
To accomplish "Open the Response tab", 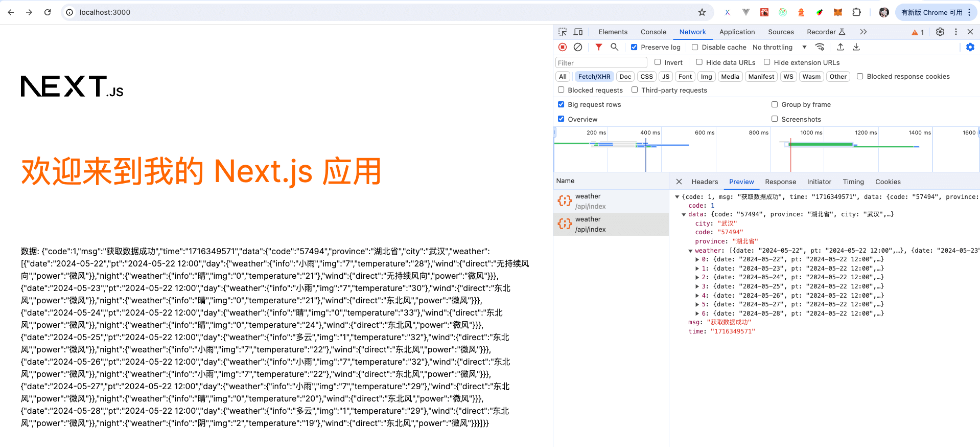I will pos(780,182).
